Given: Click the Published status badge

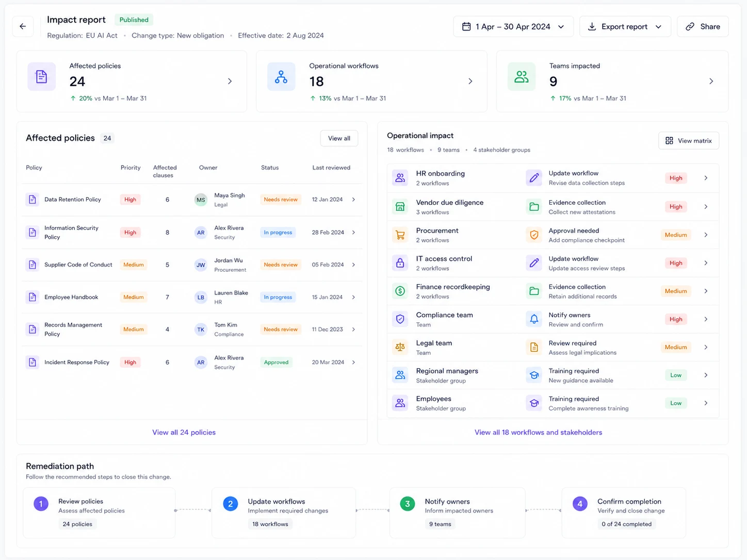Looking at the screenshot, I should pos(134,20).
